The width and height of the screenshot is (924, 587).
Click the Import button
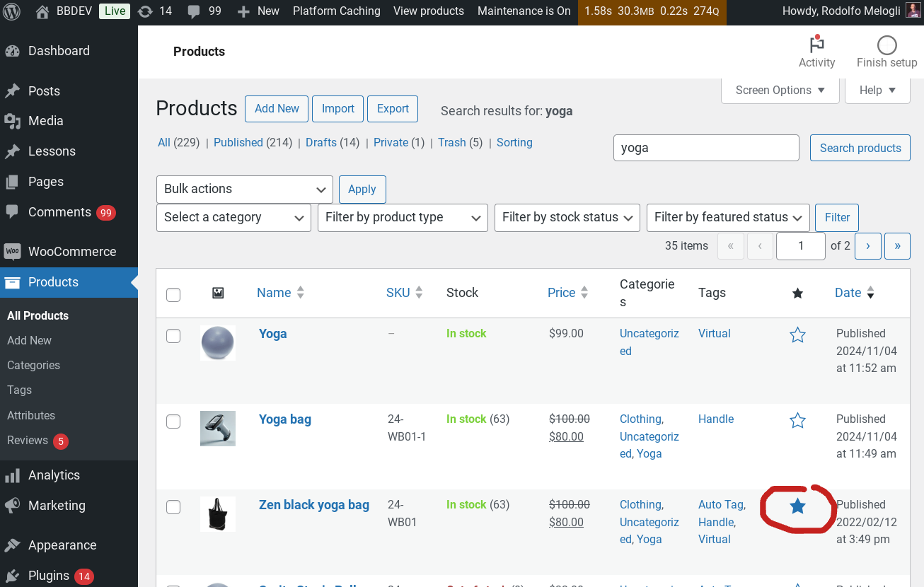coord(337,109)
